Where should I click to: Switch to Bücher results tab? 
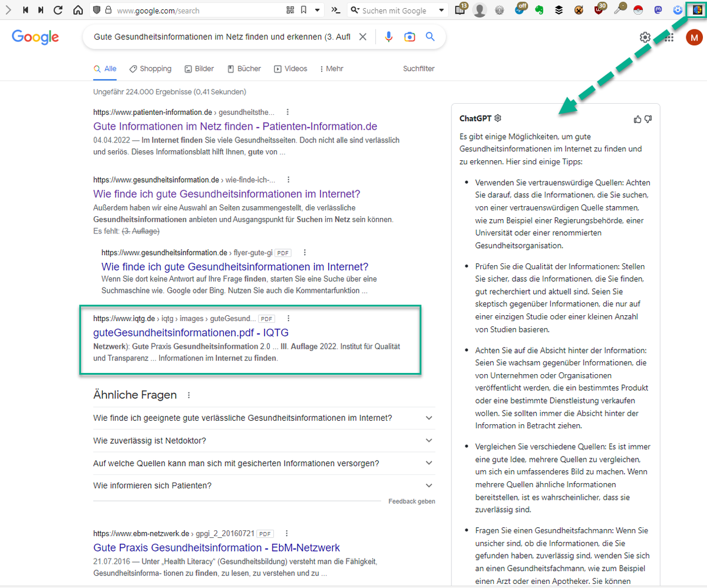[244, 69]
